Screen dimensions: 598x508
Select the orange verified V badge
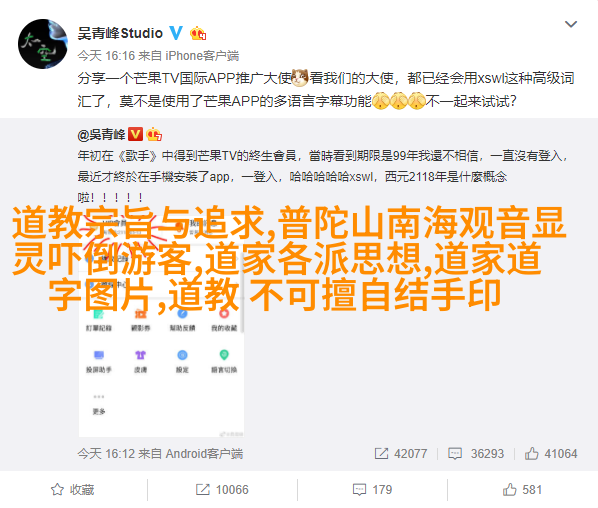click(x=135, y=134)
